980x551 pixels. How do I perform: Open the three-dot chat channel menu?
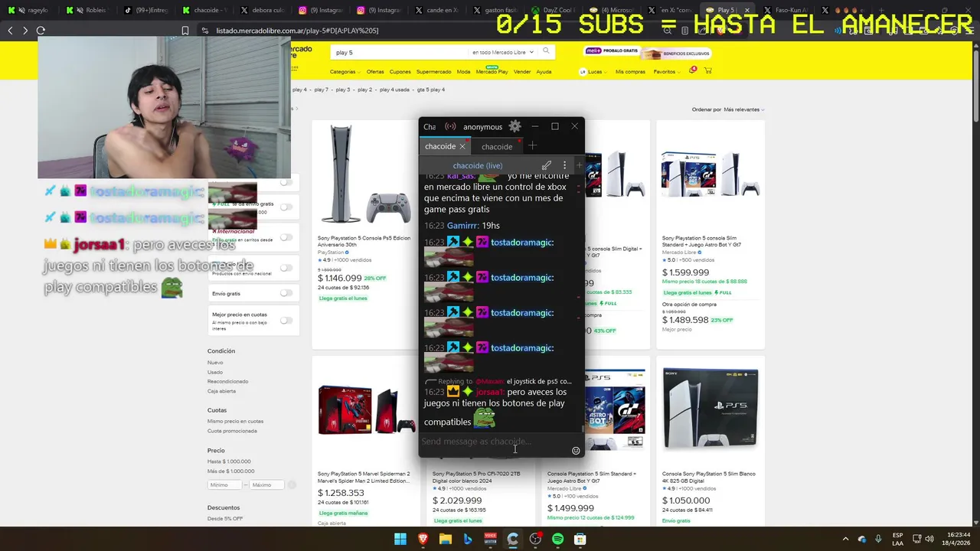click(564, 165)
